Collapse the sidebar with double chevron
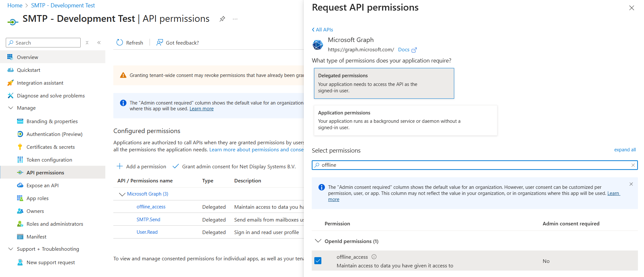The width and height of the screenshot is (644, 277). (99, 43)
